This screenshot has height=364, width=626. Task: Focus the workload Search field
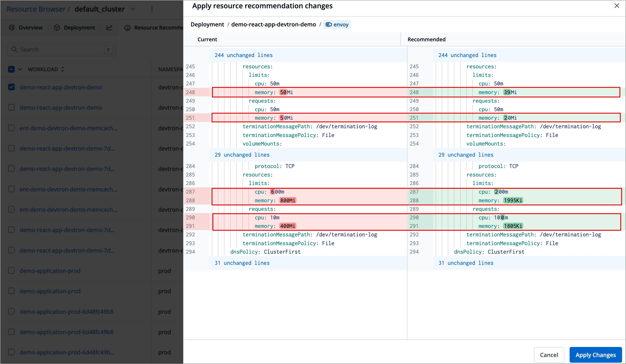(60, 49)
